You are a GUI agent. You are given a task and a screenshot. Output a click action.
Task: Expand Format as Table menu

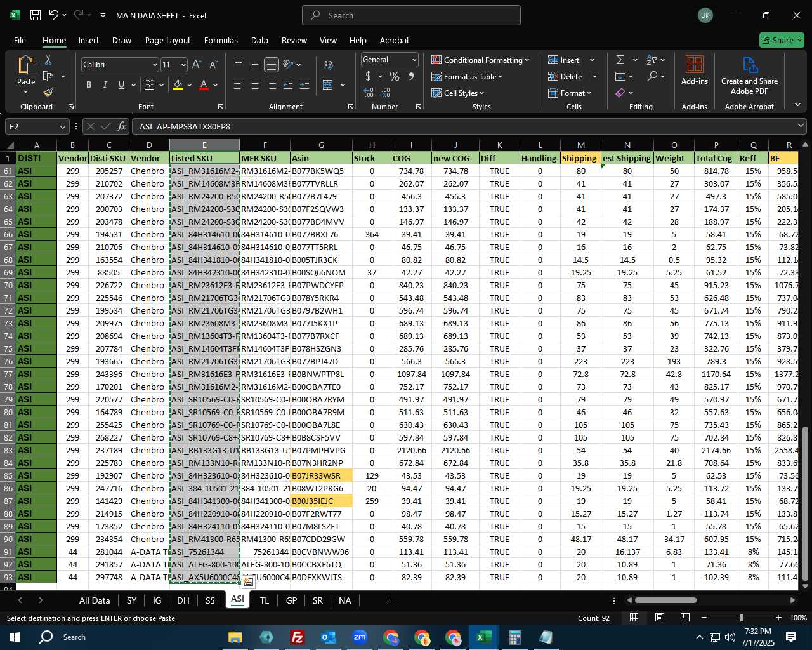coord(467,76)
